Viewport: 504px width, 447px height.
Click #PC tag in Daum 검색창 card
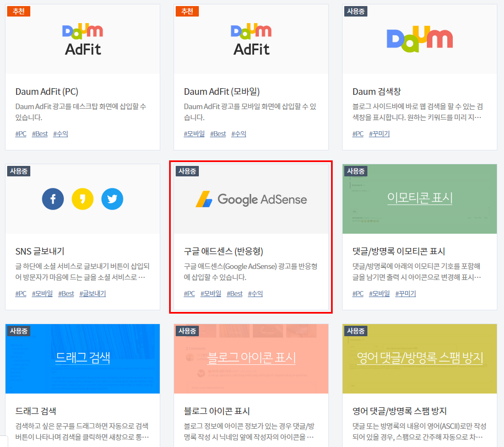(x=357, y=134)
